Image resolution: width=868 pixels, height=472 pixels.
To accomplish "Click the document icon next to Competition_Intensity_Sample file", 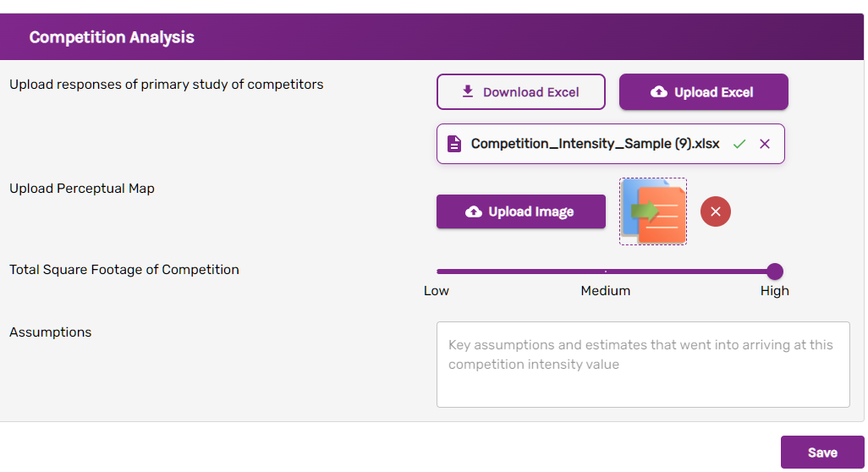I will (x=454, y=144).
